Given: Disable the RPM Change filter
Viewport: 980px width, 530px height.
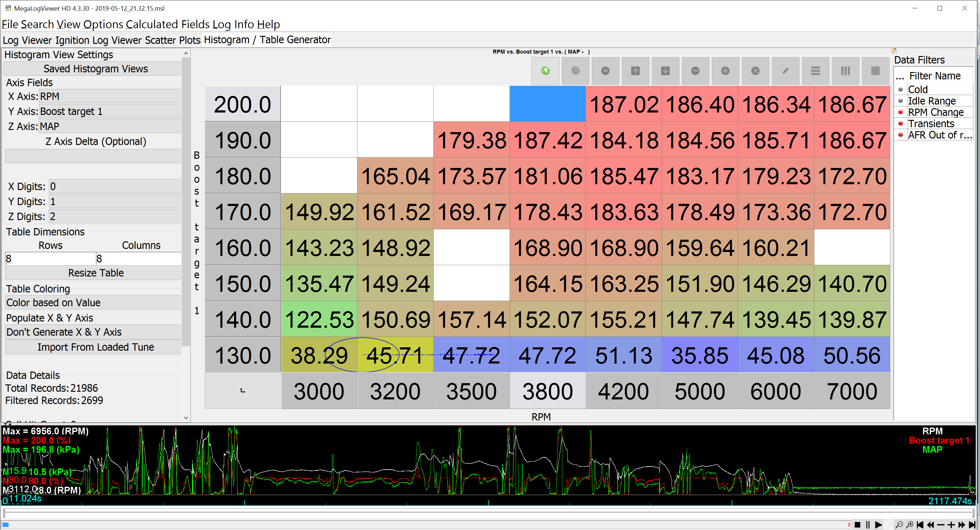Looking at the screenshot, I should [900, 112].
